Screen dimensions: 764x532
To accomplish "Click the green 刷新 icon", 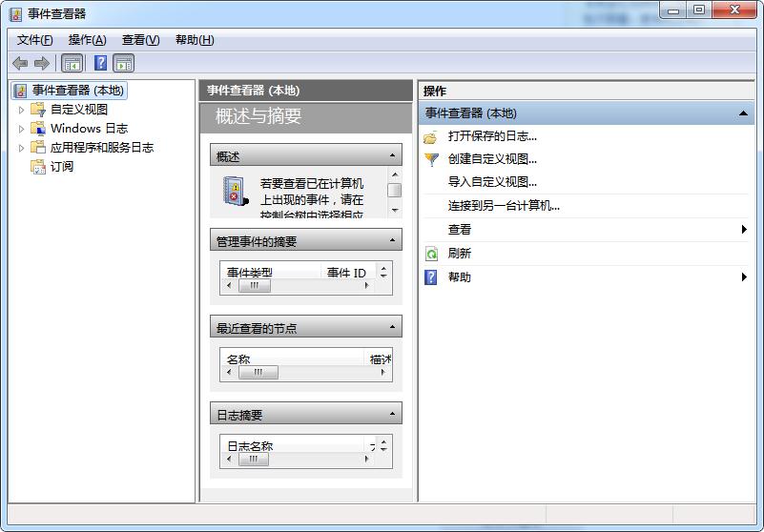I will pyautogui.click(x=431, y=254).
